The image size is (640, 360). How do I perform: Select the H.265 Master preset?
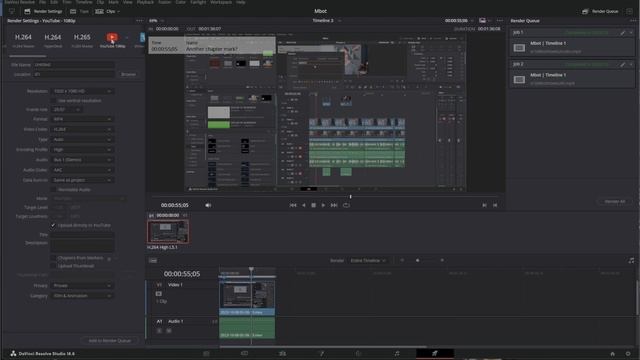[82, 40]
